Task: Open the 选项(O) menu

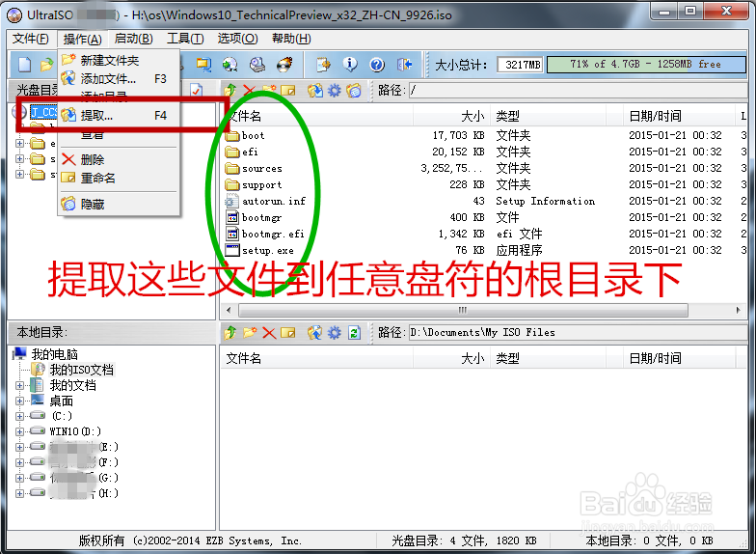Action: [237, 39]
